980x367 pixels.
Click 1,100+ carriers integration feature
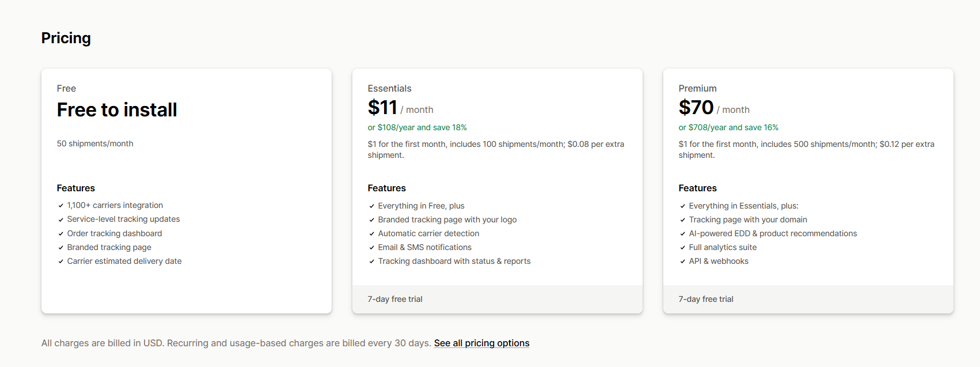pos(115,205)
